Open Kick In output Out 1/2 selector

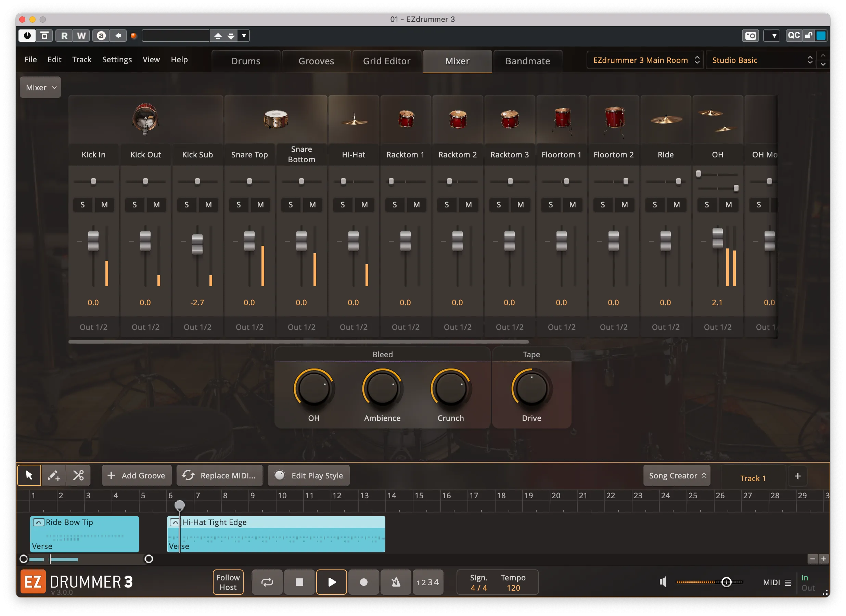point(93,327)
